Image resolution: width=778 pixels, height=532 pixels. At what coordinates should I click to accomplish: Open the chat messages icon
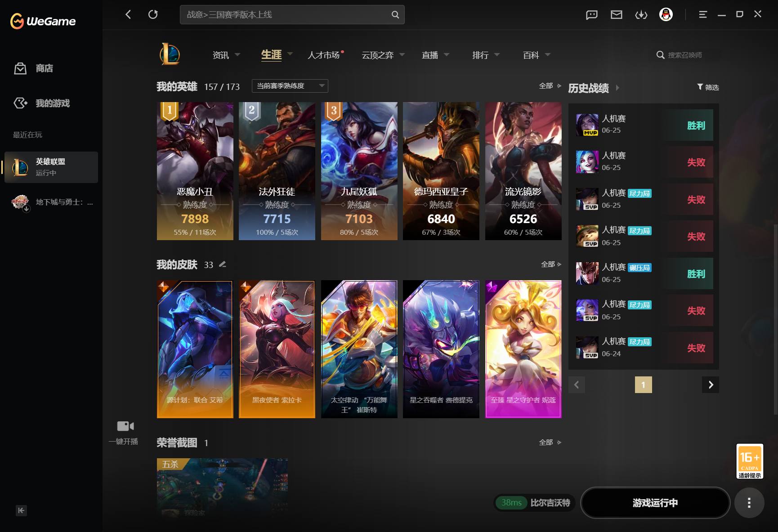(592, 15)
